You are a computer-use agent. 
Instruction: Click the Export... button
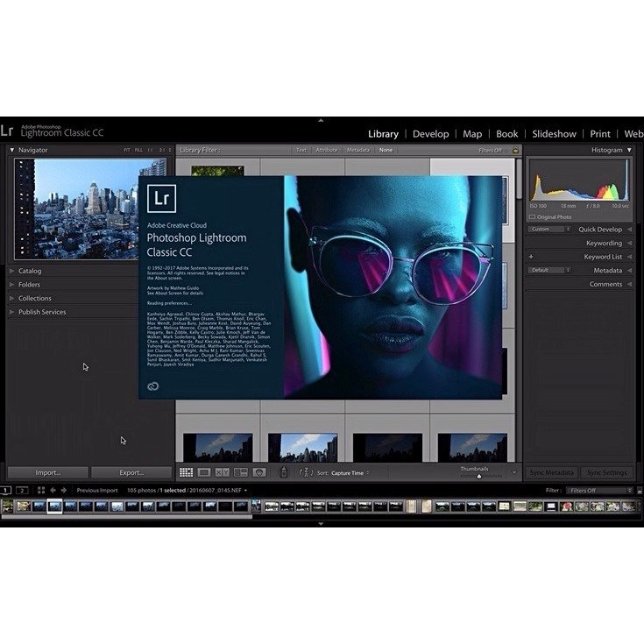(x=131, y=473)
